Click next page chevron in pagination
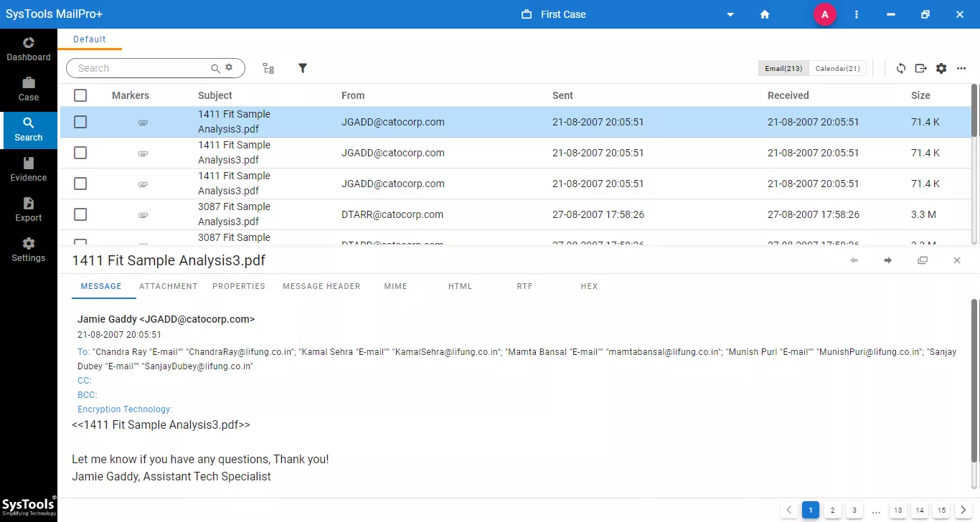Image resolution: width=980 pixels, height=522 pixels. coord(963,511)
